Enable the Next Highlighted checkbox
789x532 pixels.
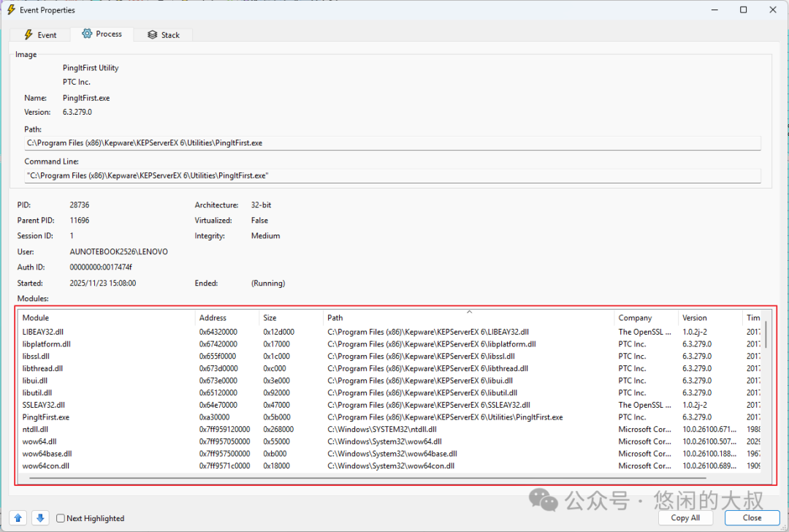click(61, 519)
